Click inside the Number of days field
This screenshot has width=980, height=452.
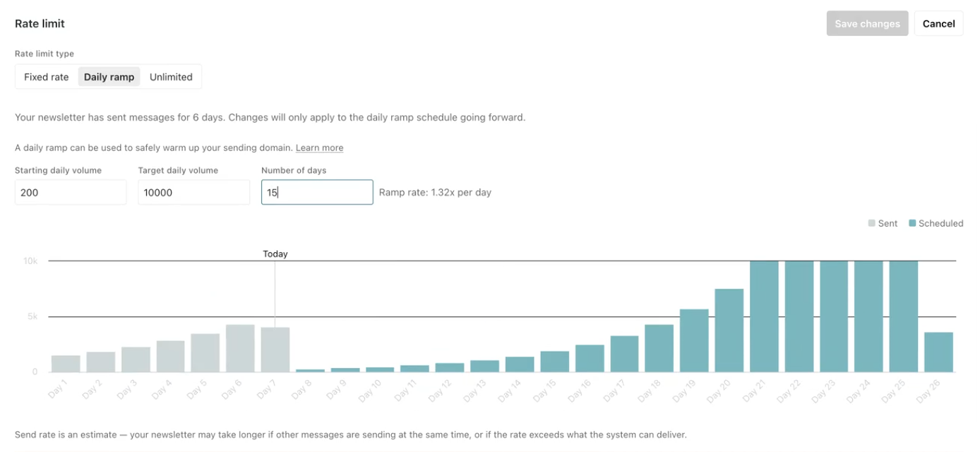(x=316, y=192)
